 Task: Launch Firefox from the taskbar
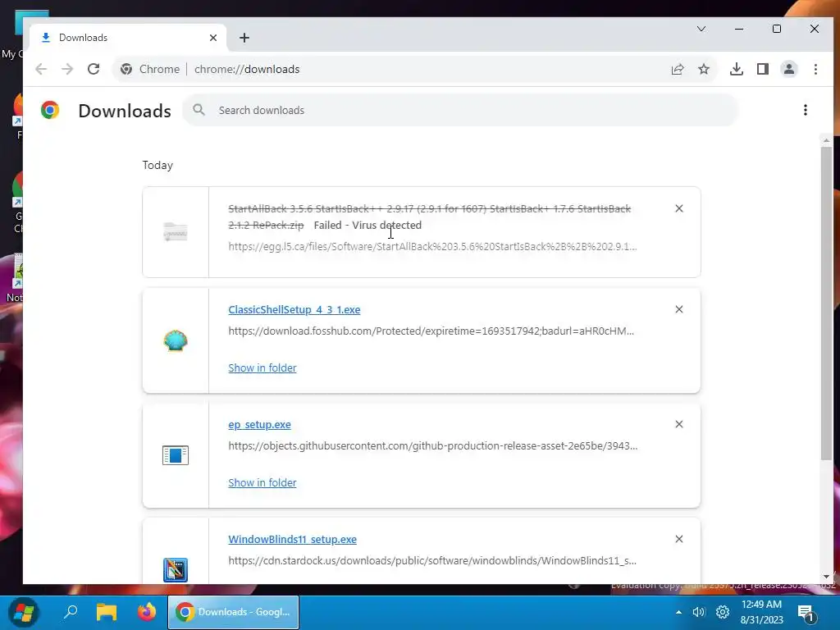pyautogui.click(x=146, y=612)
